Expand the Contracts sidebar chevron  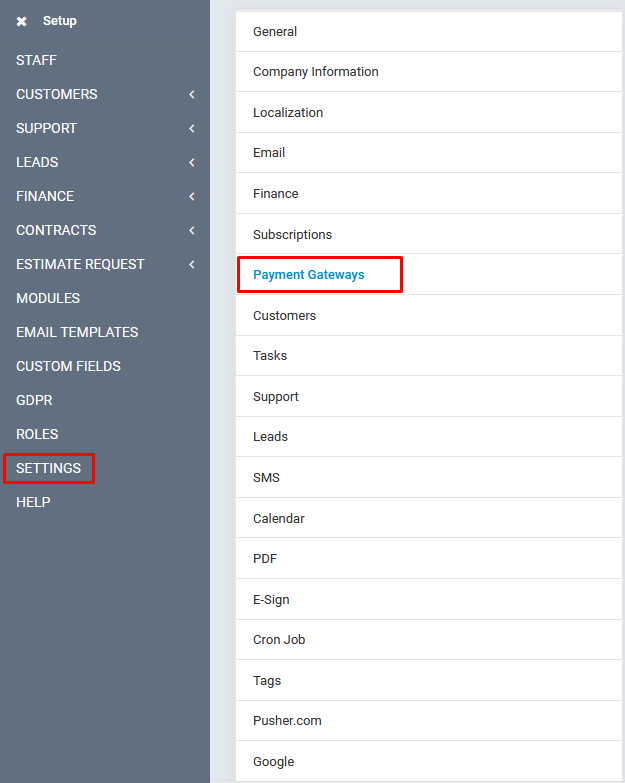191,231
